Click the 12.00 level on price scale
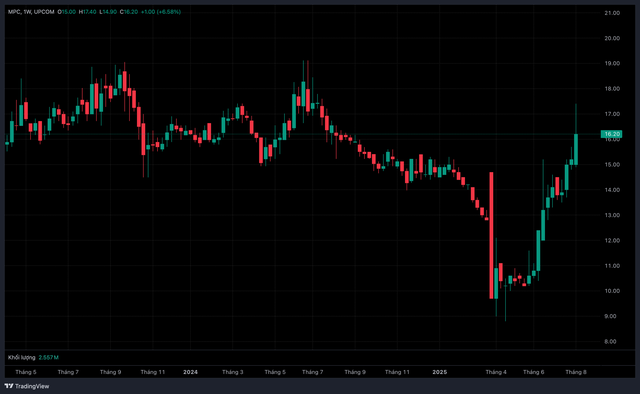Screen dimensions: 640x394 (x=612, y=240)
